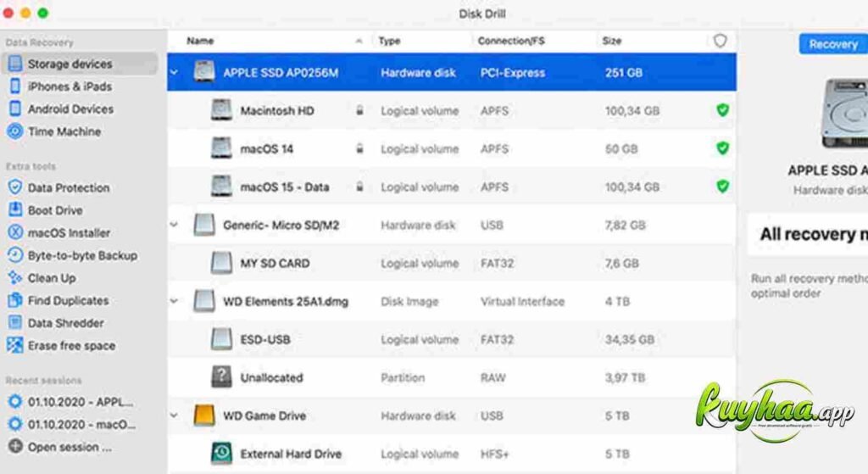Click the lock icon beside macOS 15 - Data

pos(359,187)
